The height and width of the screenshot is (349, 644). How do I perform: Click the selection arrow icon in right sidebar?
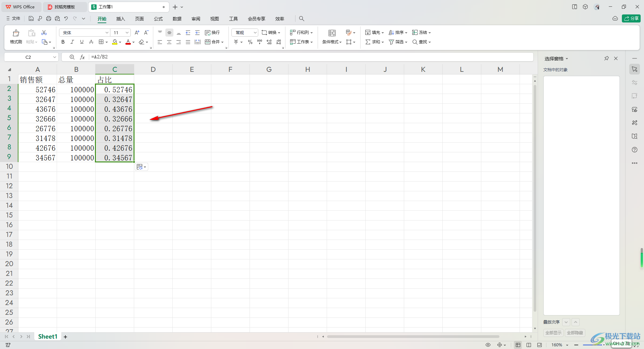point(635,69)
